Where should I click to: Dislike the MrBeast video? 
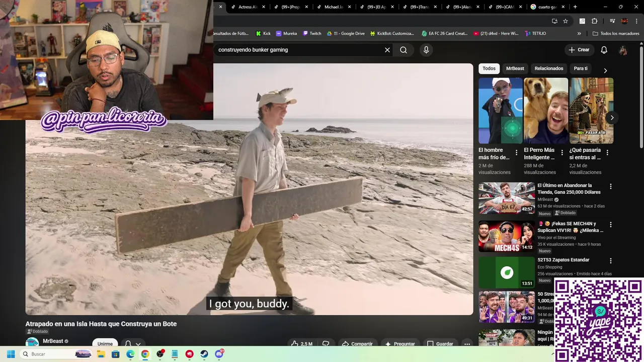(x=326, y=344)
